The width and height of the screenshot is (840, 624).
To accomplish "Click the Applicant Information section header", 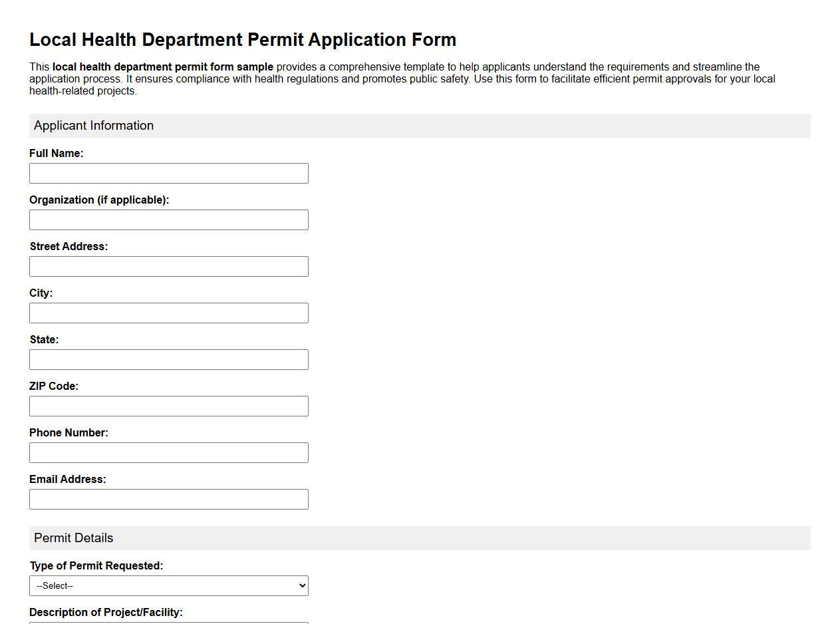I will click(93, 125).
